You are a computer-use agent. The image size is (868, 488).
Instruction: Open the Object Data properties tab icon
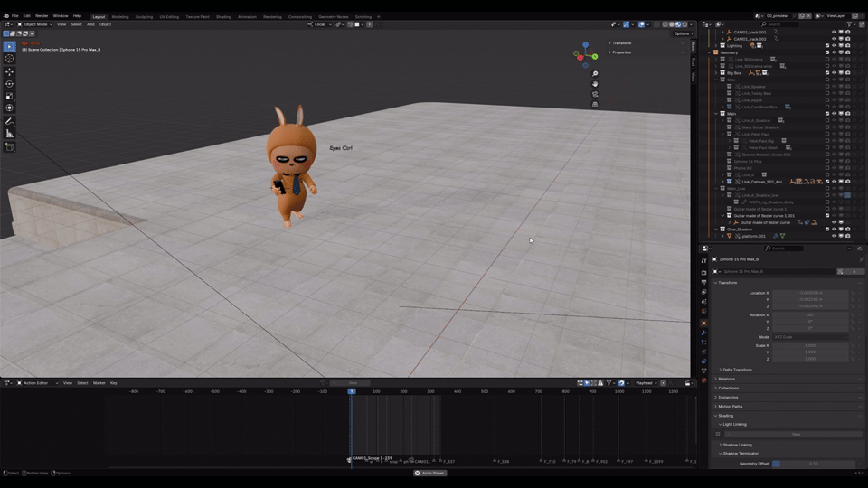[x=703, y=371]
